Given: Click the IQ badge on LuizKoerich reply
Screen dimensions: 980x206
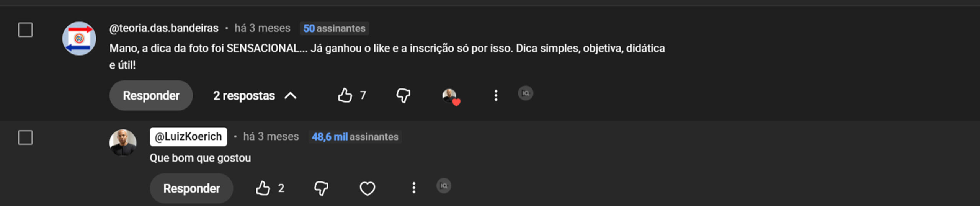Looking at the screenshot, I should coord(444,186).
